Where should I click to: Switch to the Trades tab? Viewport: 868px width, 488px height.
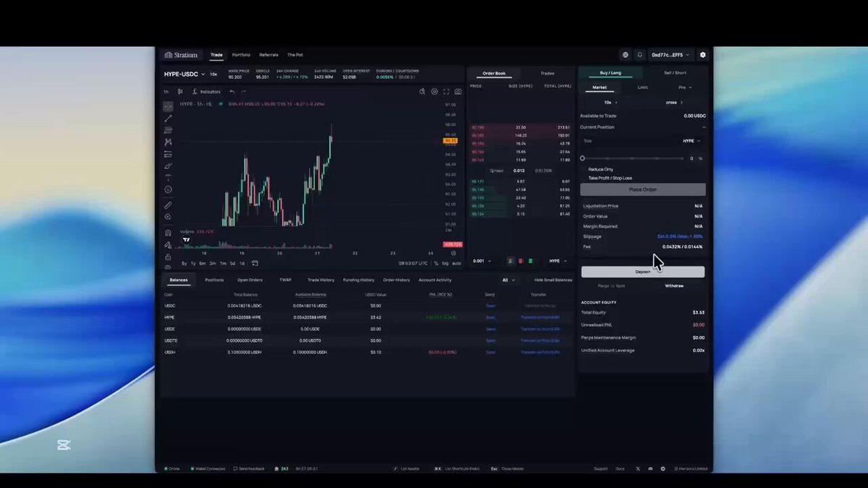coord(548,73)
